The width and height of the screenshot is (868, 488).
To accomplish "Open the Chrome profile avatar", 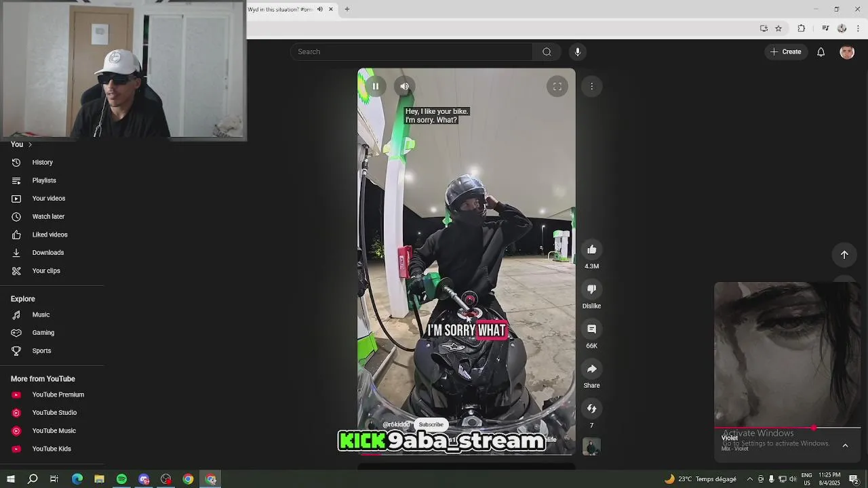I will click(842, 28).
